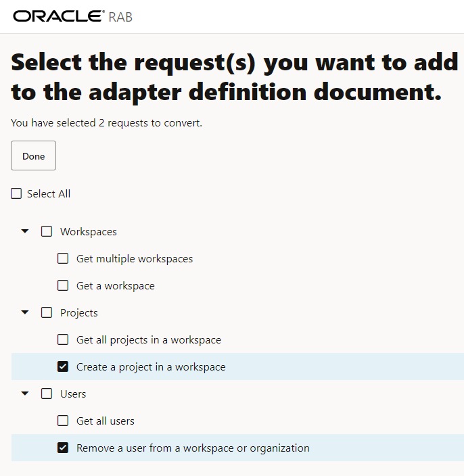The height and width of the screenshot is (476, 464).
Task: Uncheck Create a project in a workspace
Action: [63, 366]
